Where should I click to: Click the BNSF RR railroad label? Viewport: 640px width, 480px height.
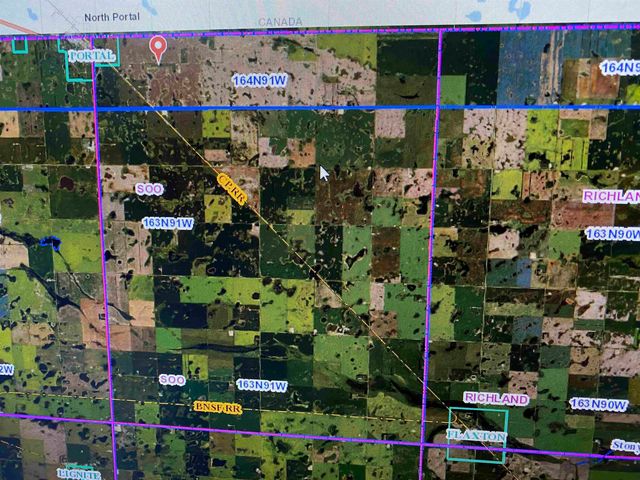(218, 409)
